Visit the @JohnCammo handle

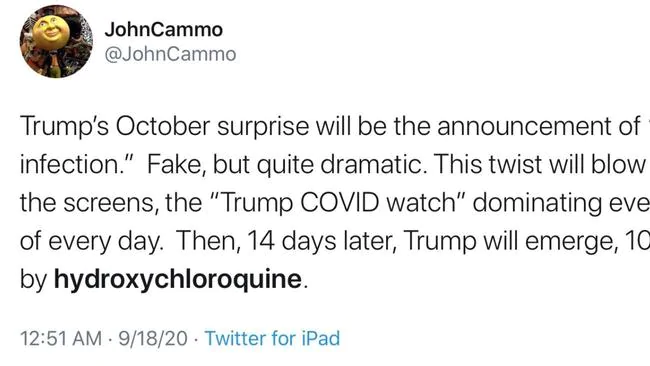(170, 54)
